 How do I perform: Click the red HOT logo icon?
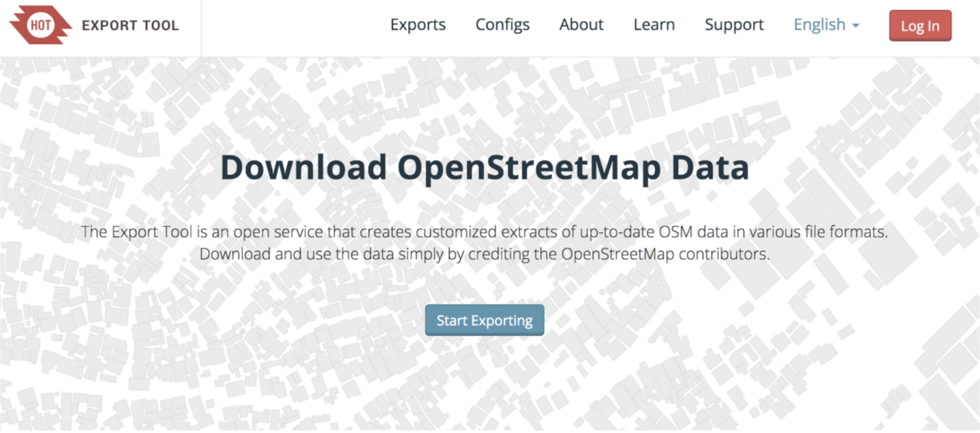(41, 25)
